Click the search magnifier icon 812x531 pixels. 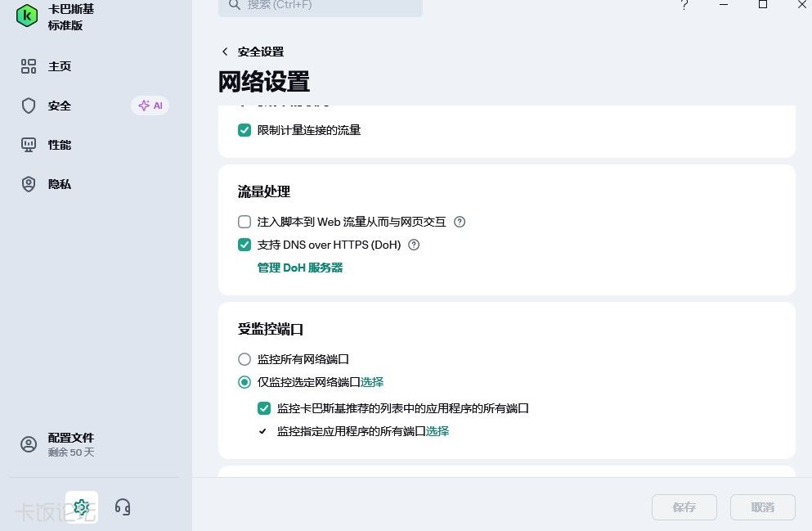(235, 5)
